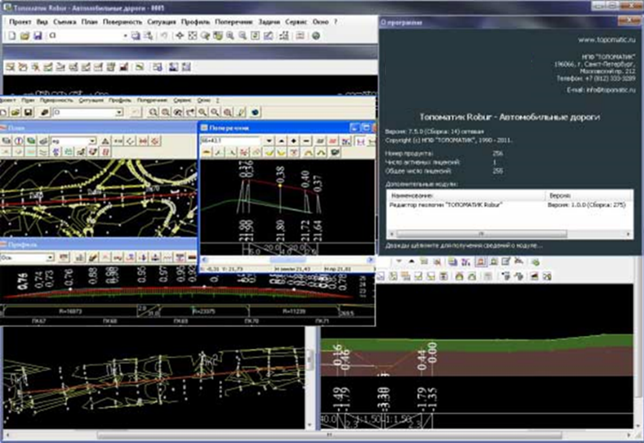This screenshot has height=443, width=644.
Task: Click the green globe icon in main toolbar
Action: pos(316,36)
